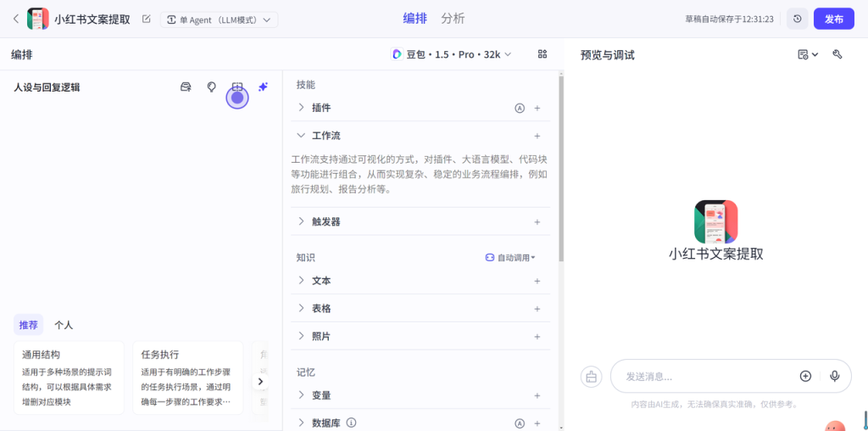Click the 技能 section heading

point(305,84)
